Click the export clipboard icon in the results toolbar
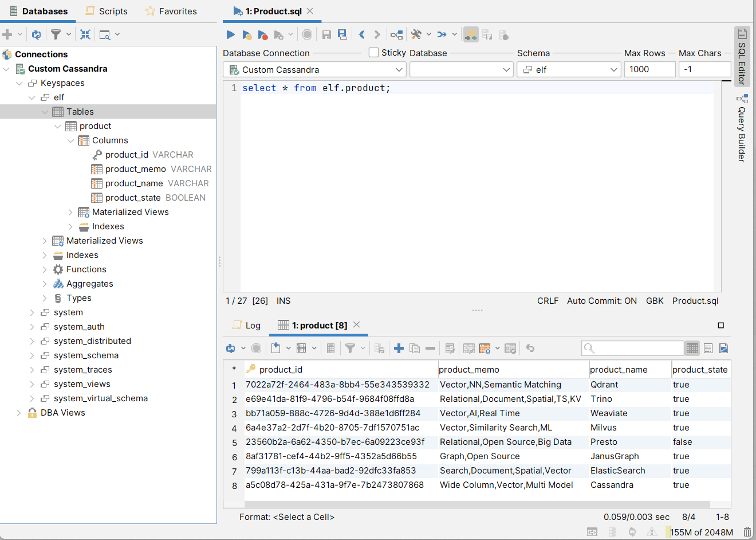 tap(275, 348)
